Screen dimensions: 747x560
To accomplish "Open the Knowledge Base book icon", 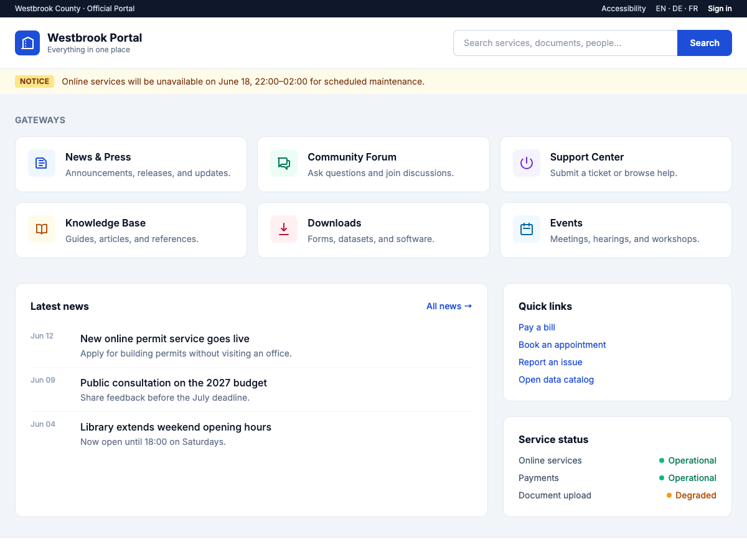I will 42,229.
